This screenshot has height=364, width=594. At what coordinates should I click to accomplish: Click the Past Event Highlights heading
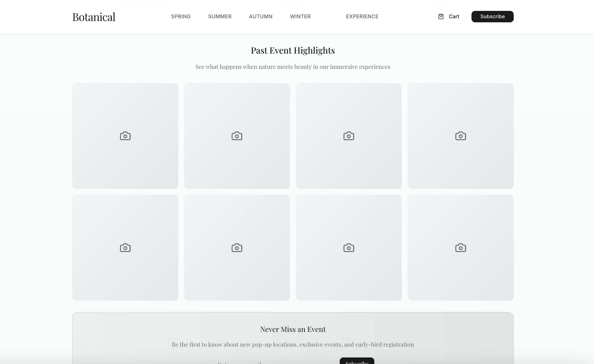(293, 50)
